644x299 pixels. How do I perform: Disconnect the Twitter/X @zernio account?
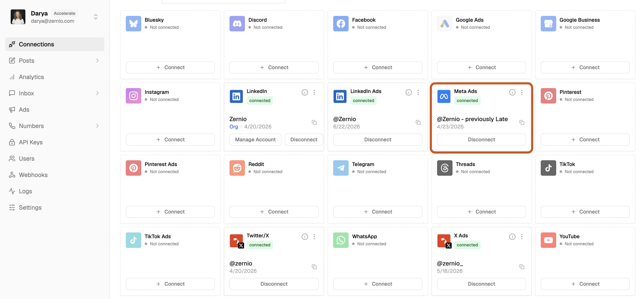point(274,284)
